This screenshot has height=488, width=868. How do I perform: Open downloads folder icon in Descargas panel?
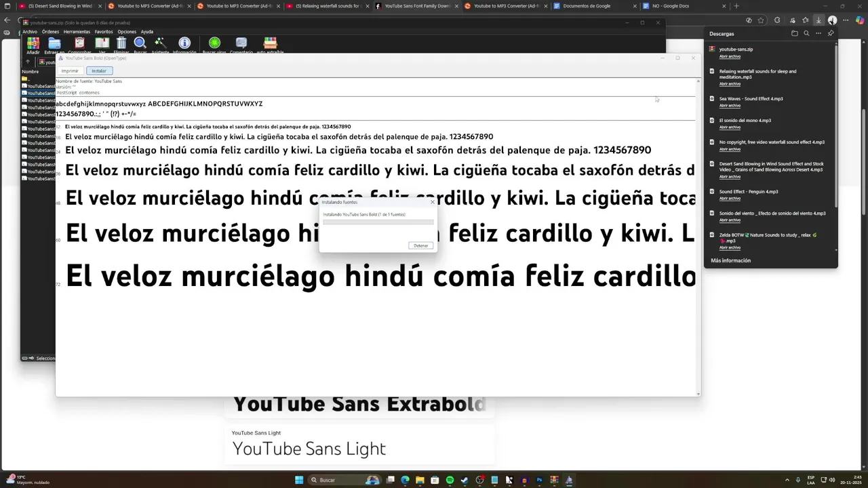pyautogui.click(x=794, y=33)
